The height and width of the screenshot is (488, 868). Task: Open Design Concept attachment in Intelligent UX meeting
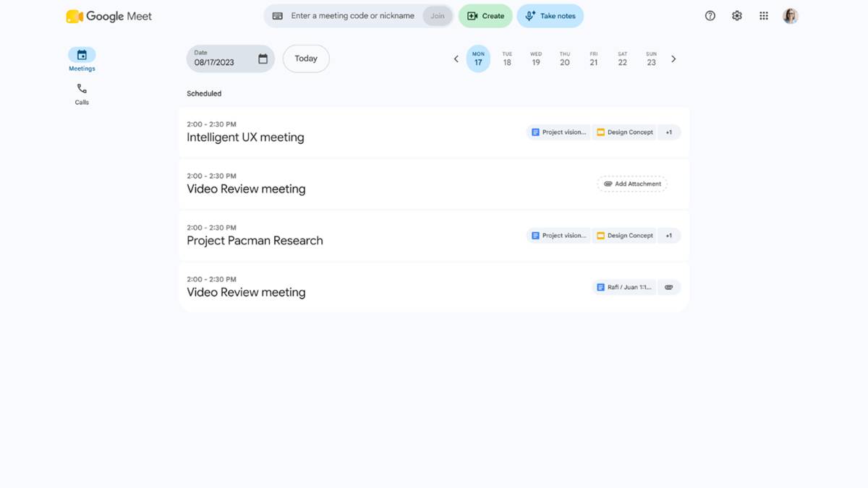[x=624, y=132]
